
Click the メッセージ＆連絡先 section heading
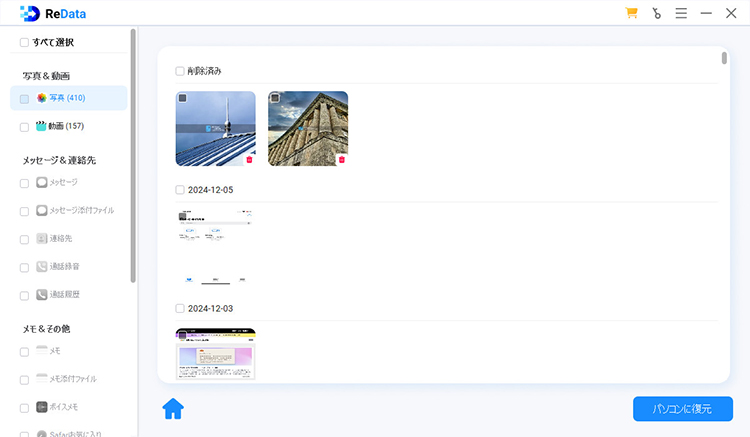(x=59, y=160)
